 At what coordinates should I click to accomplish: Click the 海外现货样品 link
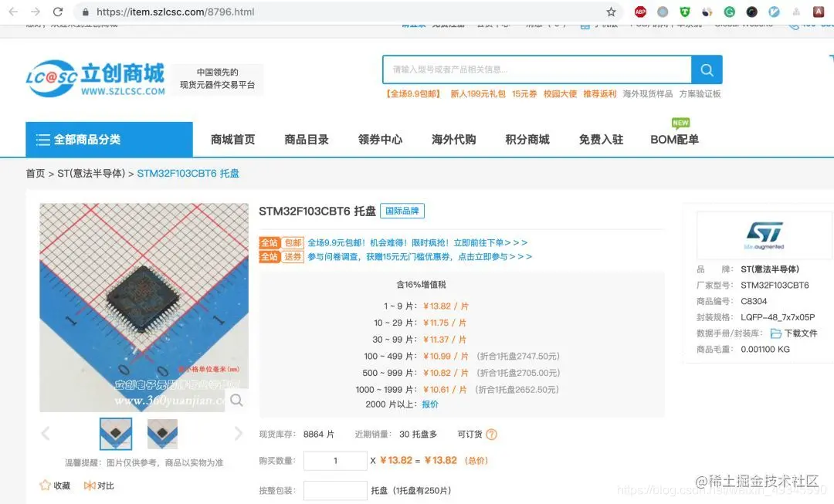[x=647, y=93]
